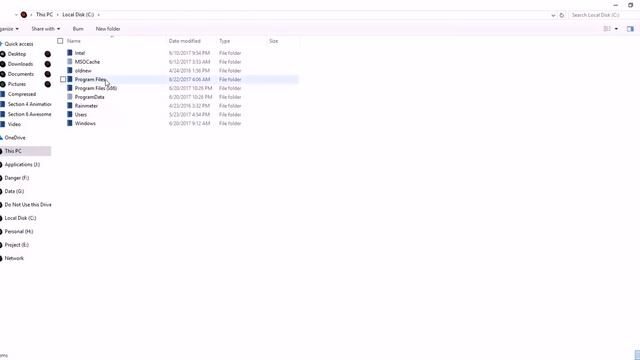Select Quick access in navigation pane
This screenshot has height=360, width=640.
[19, 44]
